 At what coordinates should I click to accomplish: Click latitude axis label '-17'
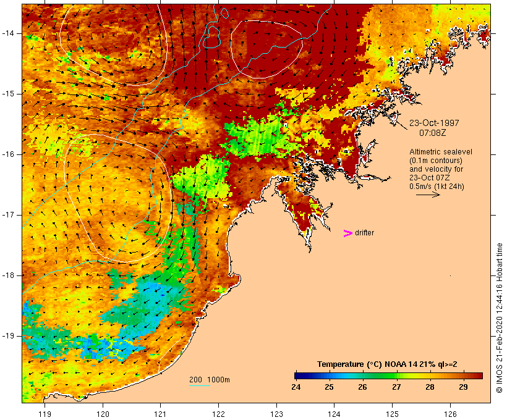8,215
